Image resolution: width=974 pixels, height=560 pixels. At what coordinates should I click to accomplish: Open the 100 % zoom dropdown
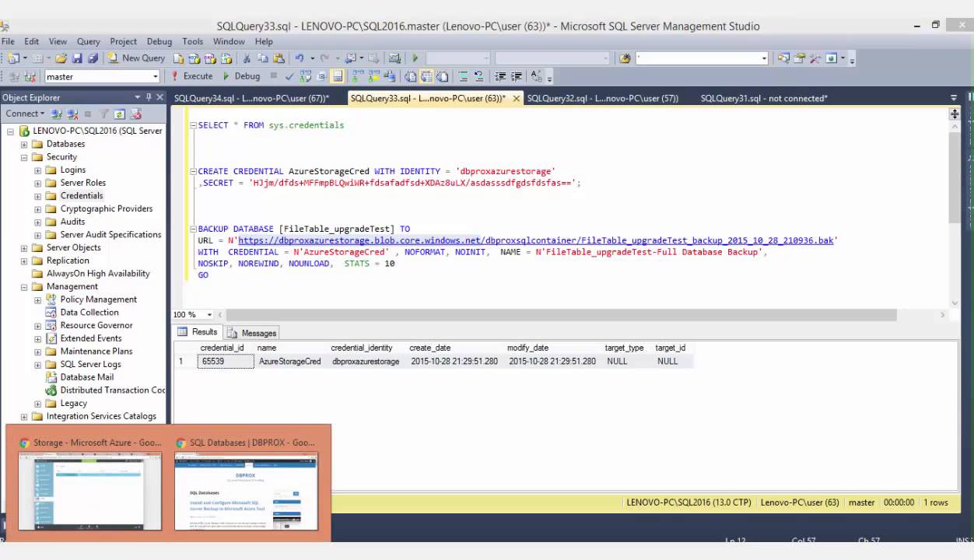pyautogui.click(x=209, y=314)
